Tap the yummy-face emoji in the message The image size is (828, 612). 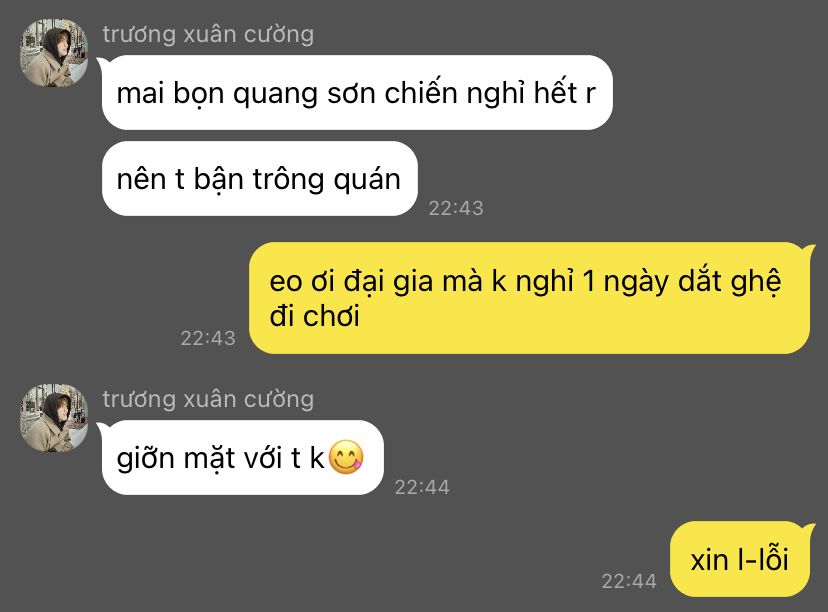346,457
